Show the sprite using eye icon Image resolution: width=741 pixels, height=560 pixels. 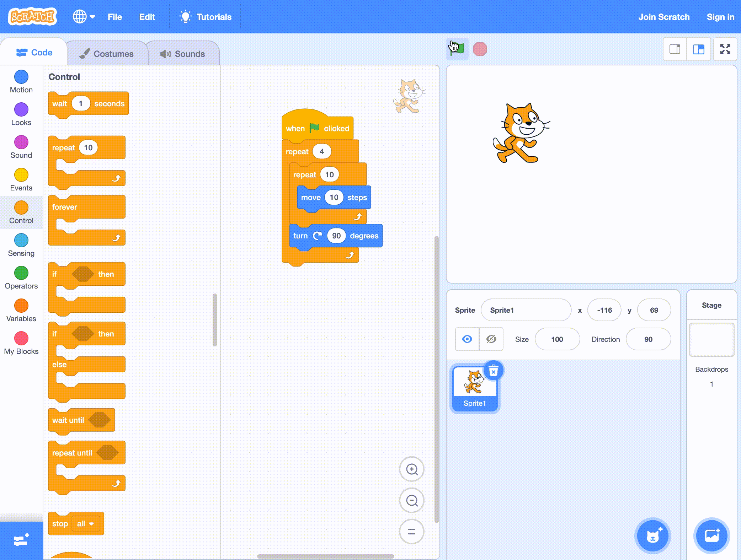point(467,339)
